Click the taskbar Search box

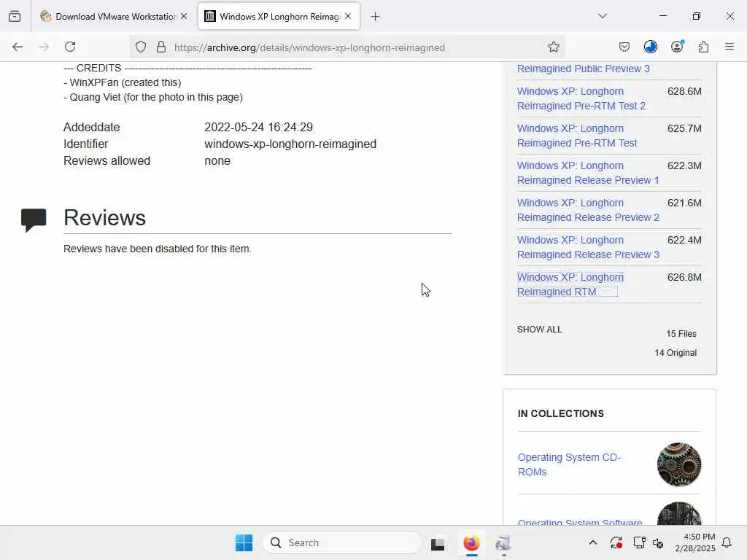342,542
